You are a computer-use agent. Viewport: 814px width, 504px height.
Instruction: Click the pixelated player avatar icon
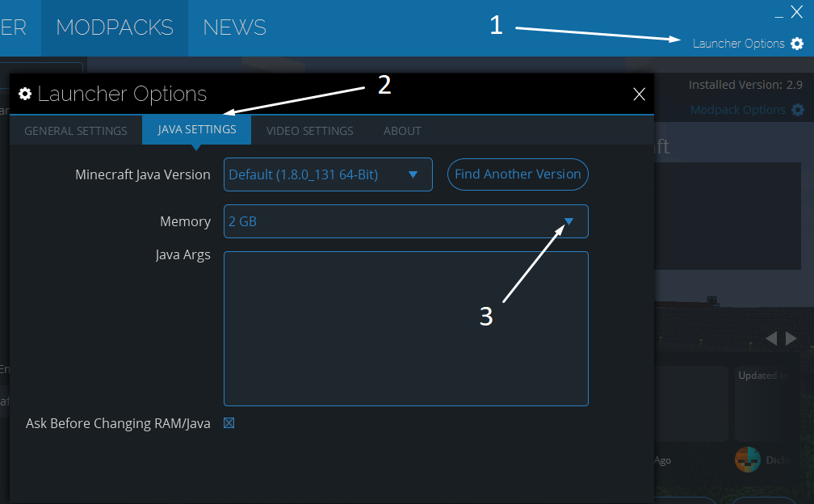(x=747, y=460)
